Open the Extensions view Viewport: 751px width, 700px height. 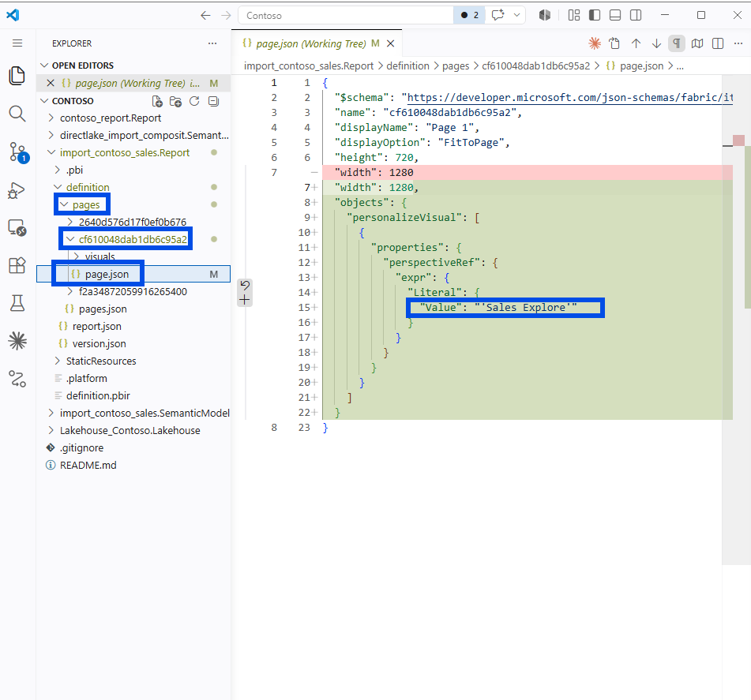click(x=17, y=265)
